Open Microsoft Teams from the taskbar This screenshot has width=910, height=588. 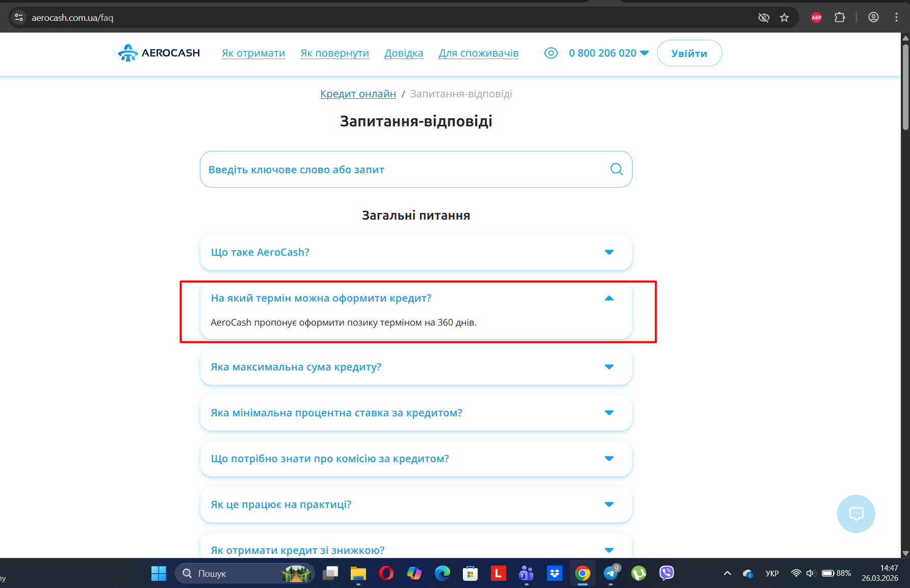click(x=526, y=573)
